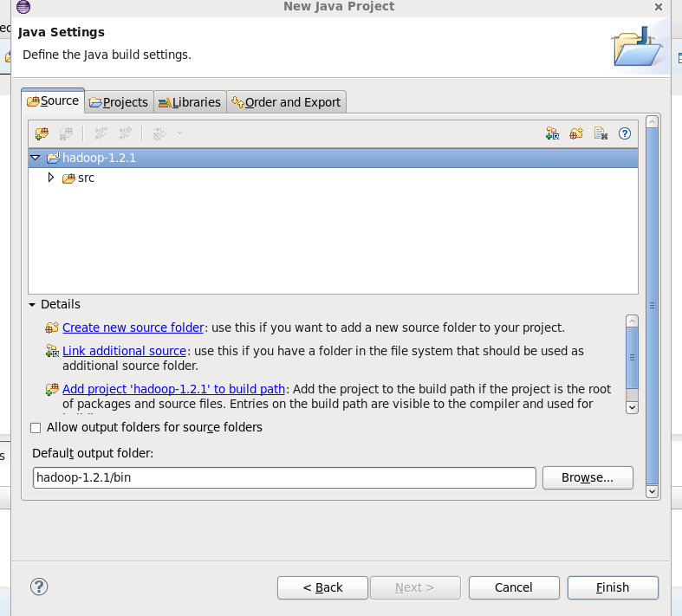Viewport: 682px width, 616px height.
Task: Click the Cancel button
Action: [514, 587]
